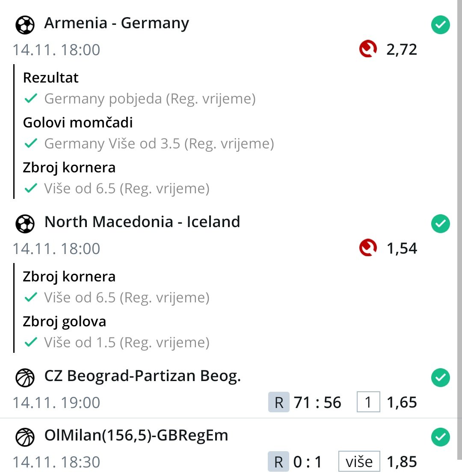Open the Armenia - Germany match title
Viewport: 462px width, 476px height.
[116, 24]
